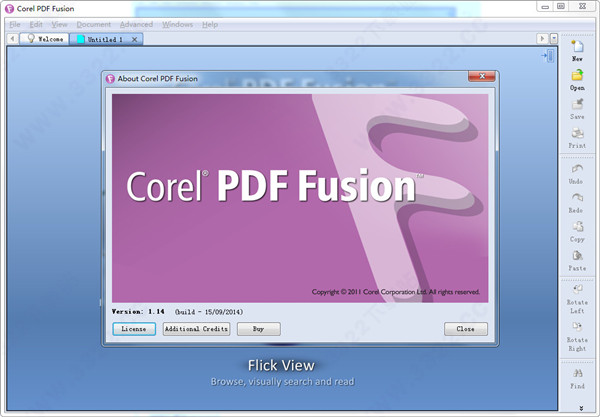Click the Rotate Right icon
The height and width of the screenshot is (417, 600).
tap(577, 327)
